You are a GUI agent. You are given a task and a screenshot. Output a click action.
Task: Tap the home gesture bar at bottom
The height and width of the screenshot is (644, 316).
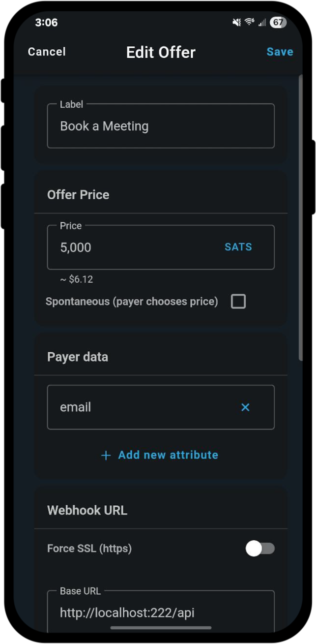coord(161,628)
